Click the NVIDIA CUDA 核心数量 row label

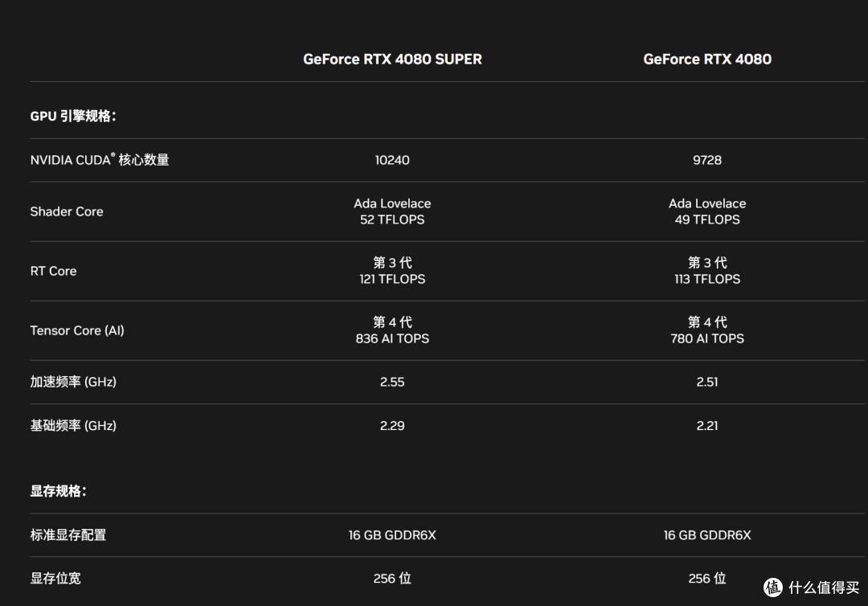pyautogui.click(x=100, y=160)
